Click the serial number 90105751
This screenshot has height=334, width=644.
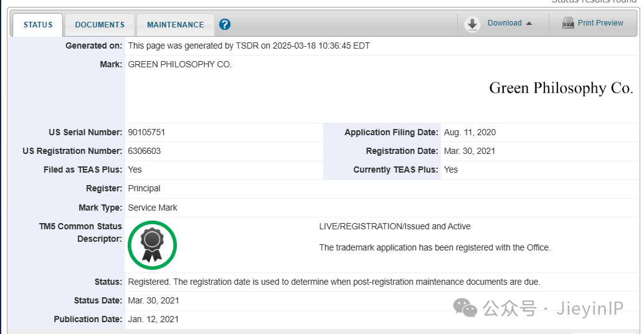pos(146,132)
